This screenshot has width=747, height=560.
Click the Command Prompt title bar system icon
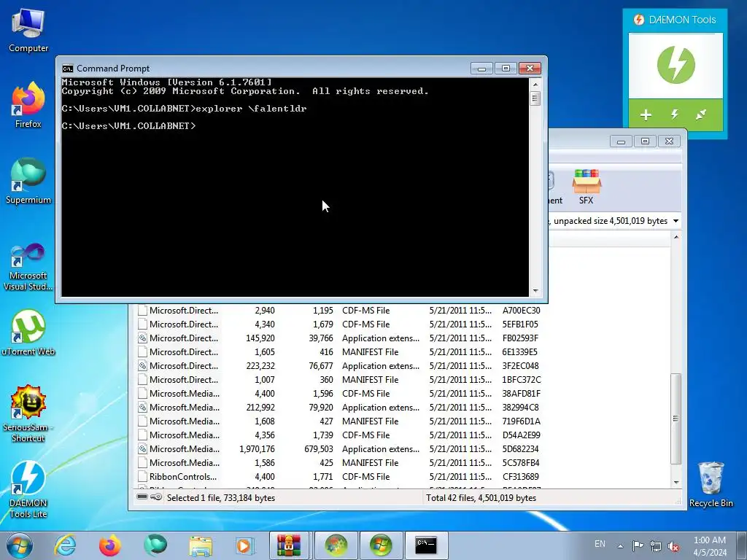[68, 68]
